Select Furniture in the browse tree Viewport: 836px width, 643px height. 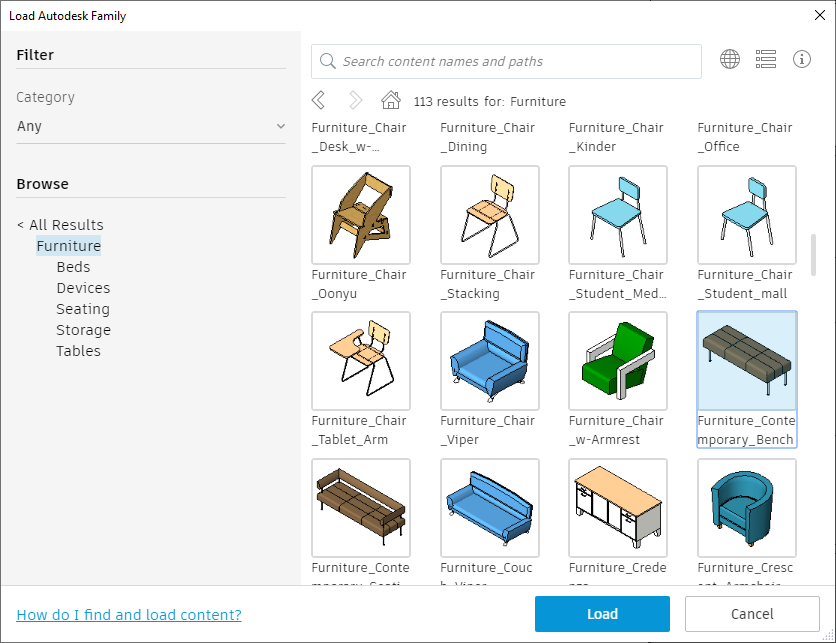coord(68,246)
